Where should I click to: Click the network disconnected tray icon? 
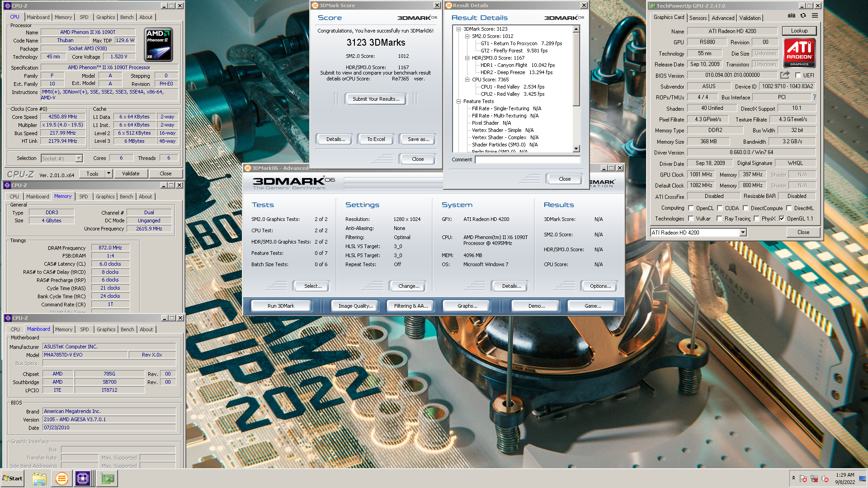point(814,479)
